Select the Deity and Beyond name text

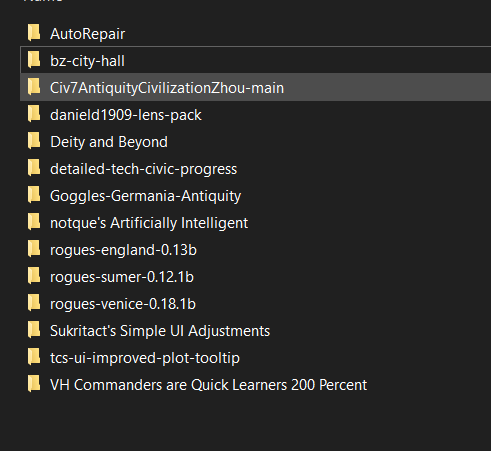coord(109,142)
